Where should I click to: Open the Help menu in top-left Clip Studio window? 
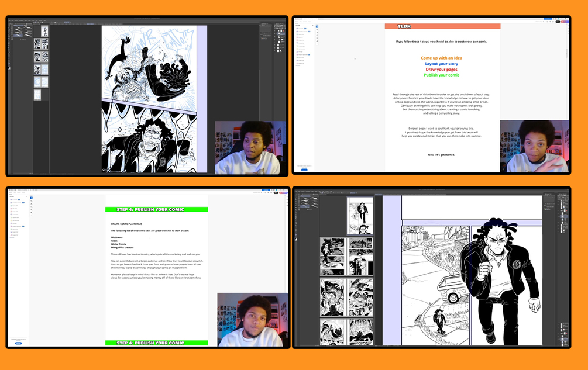coord(44,20)
